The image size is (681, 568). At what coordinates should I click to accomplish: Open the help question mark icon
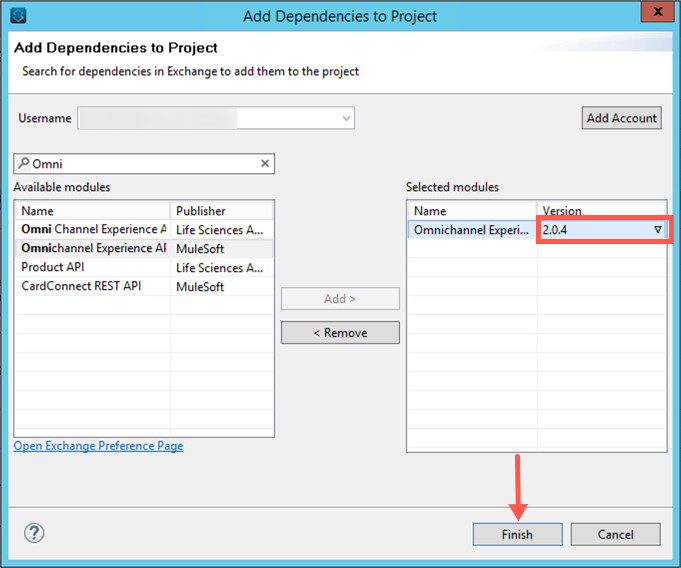point(34,532)
